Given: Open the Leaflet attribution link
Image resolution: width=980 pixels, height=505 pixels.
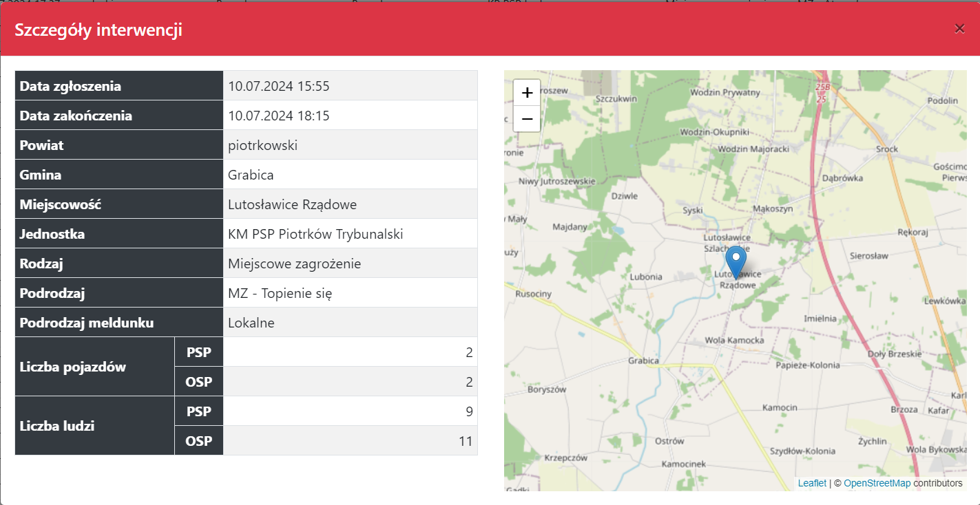Looking at the screenshot, I should (812, 483).
